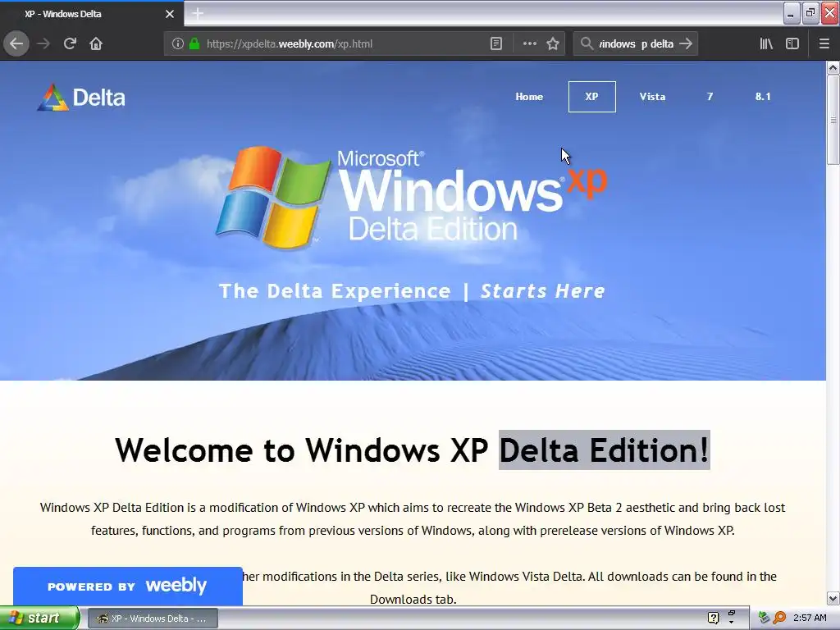The width and height of the screenshot is (840, 630).
Task: Open the 7 nav link
Action: [x=710, y=97]
